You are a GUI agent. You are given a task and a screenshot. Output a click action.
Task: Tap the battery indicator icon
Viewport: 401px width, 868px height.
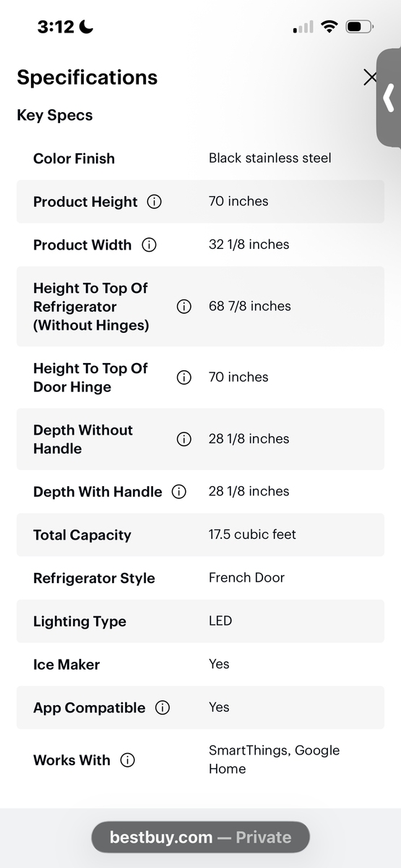[x=359, y=27]
